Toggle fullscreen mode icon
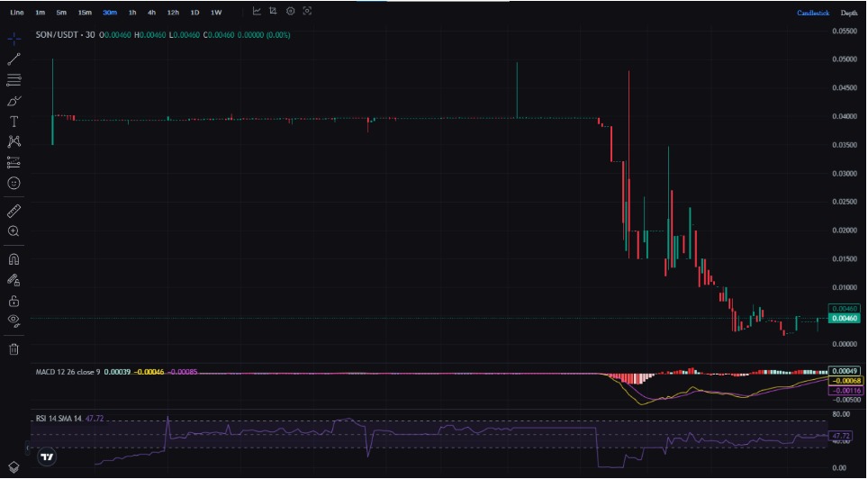Screen dimensions: 868x479 (307, 11)
